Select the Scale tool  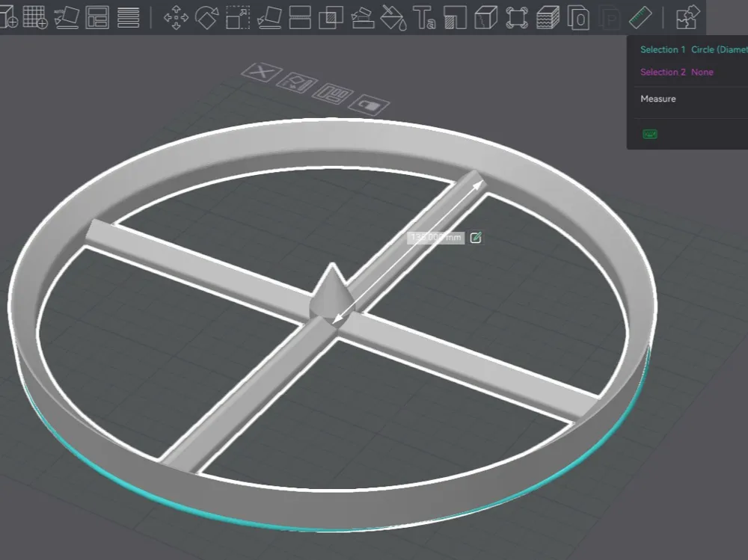(238, 18)
